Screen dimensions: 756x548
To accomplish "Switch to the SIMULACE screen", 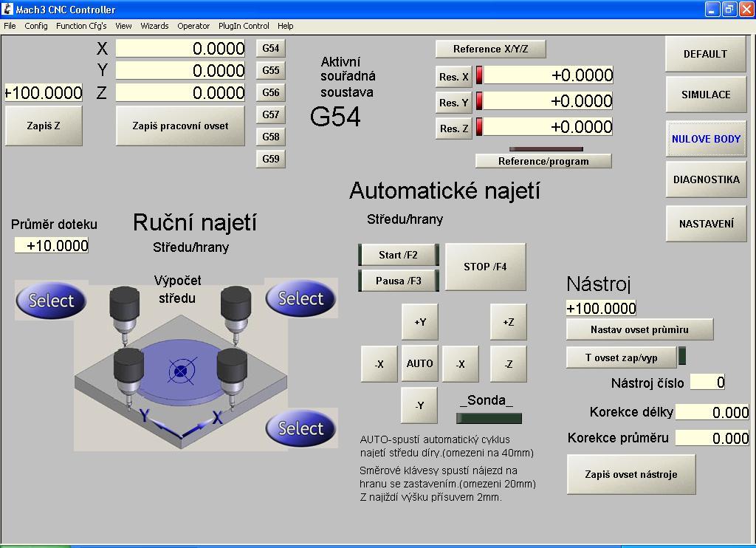I will pos(706,95).
